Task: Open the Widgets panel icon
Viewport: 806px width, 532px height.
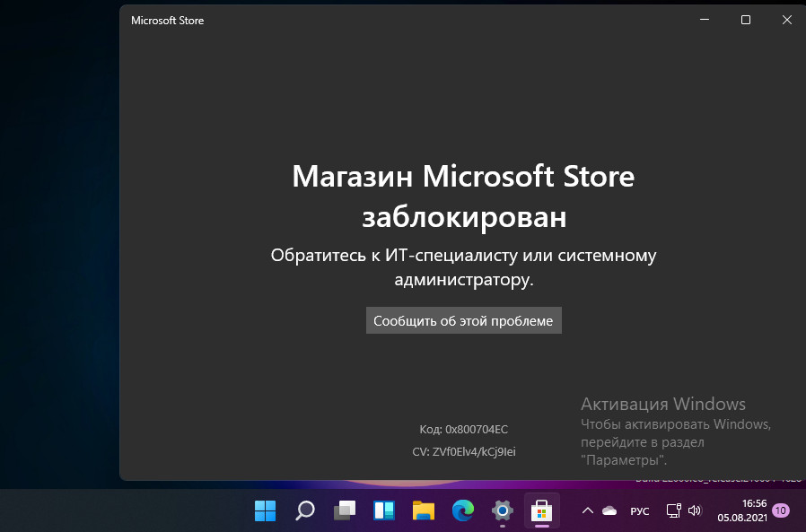Action: (384, 510)
